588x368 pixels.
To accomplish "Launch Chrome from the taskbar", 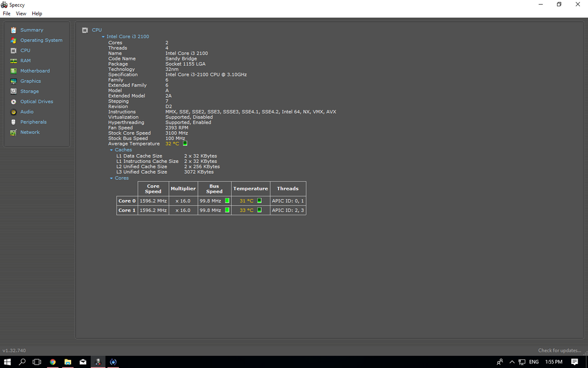I will click(52, 362).
